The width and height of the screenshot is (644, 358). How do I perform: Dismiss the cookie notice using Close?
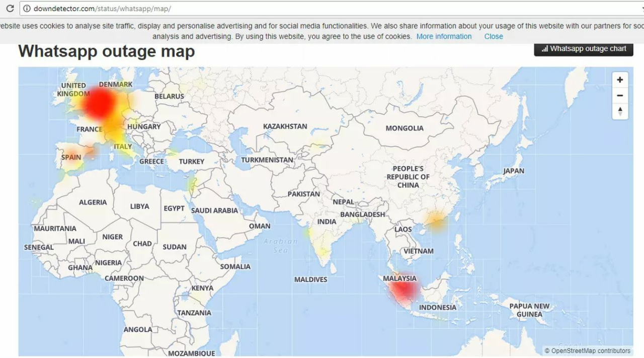pos(494,36)
